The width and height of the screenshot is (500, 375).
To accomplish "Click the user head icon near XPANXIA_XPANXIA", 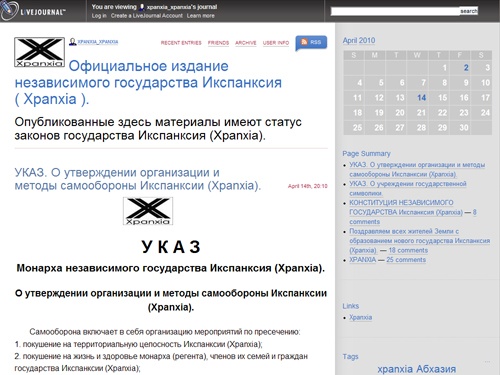I will tap(73, 42).
